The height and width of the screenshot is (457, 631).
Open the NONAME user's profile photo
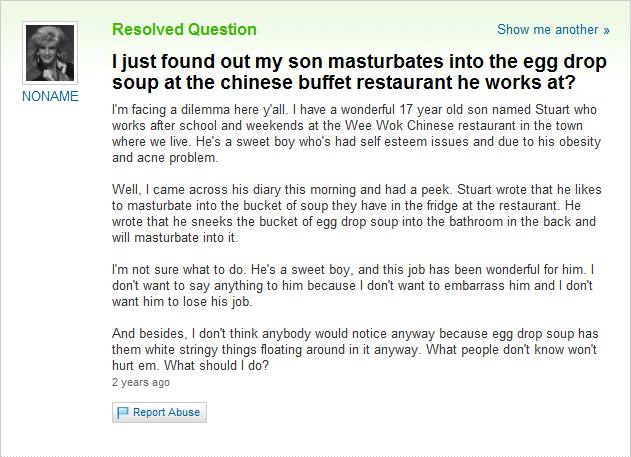[49, 54]
